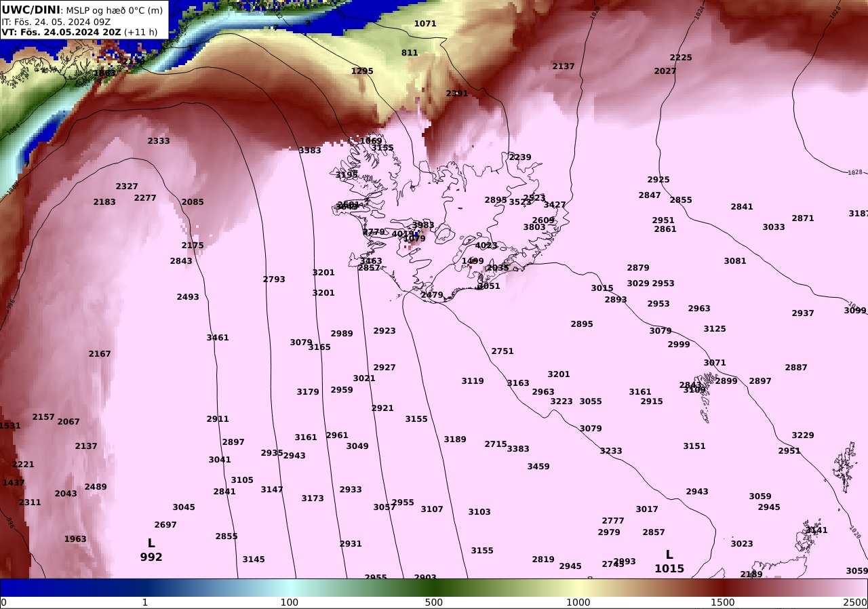Click the 3189 label
868x609 pixels.
pos(455,439)
